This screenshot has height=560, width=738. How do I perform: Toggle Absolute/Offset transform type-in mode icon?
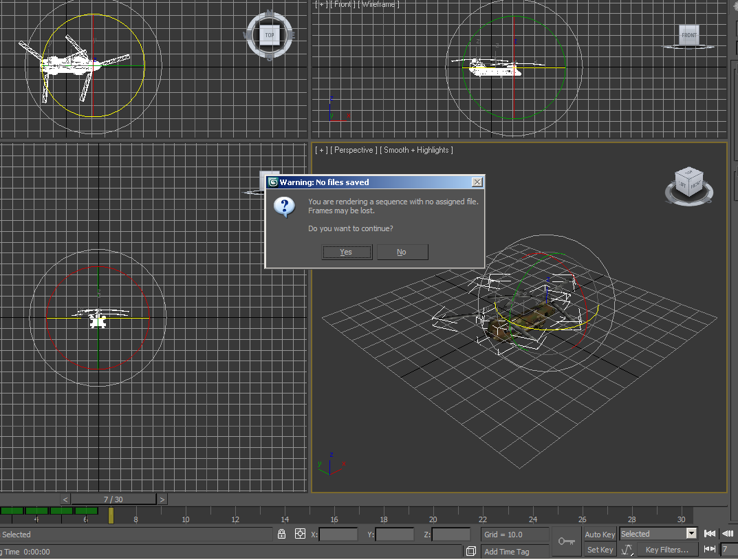(300, 534)
